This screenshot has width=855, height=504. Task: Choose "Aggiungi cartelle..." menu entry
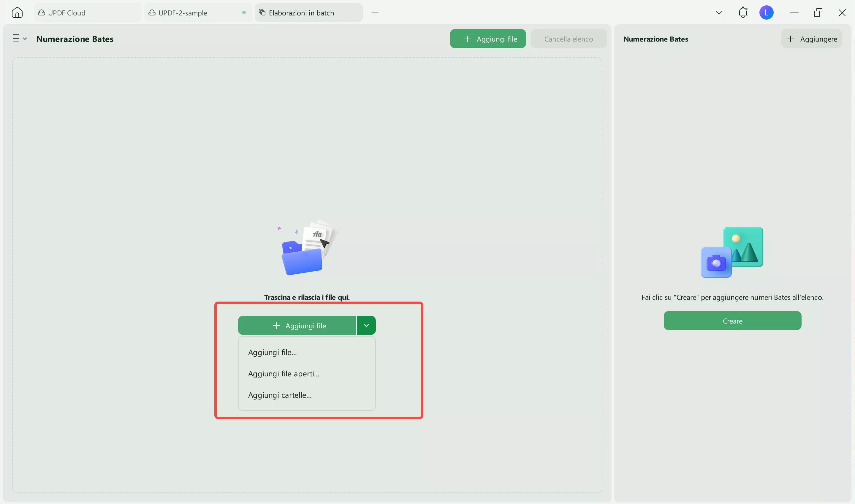(280, 395)
